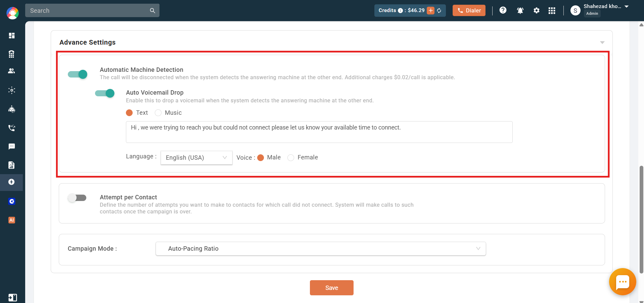Open the dashboard icon in sidebar
The height and width of the screenshot is (303, 644).
point(12,36)
